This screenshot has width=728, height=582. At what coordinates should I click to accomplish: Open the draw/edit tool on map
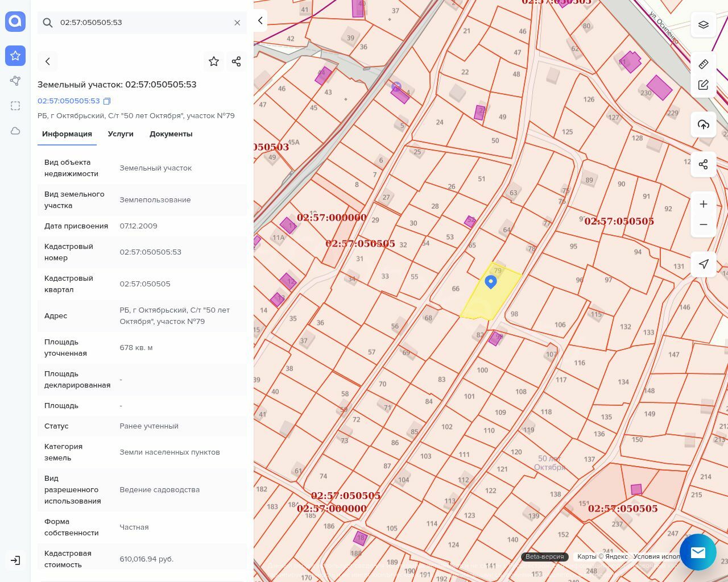704,85
